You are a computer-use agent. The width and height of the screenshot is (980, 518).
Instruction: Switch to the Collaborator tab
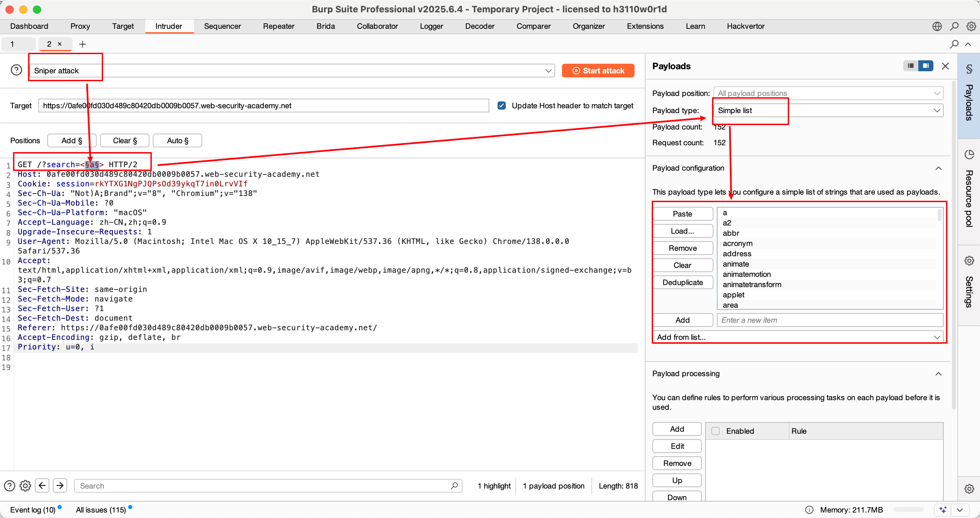coord(377,26)
